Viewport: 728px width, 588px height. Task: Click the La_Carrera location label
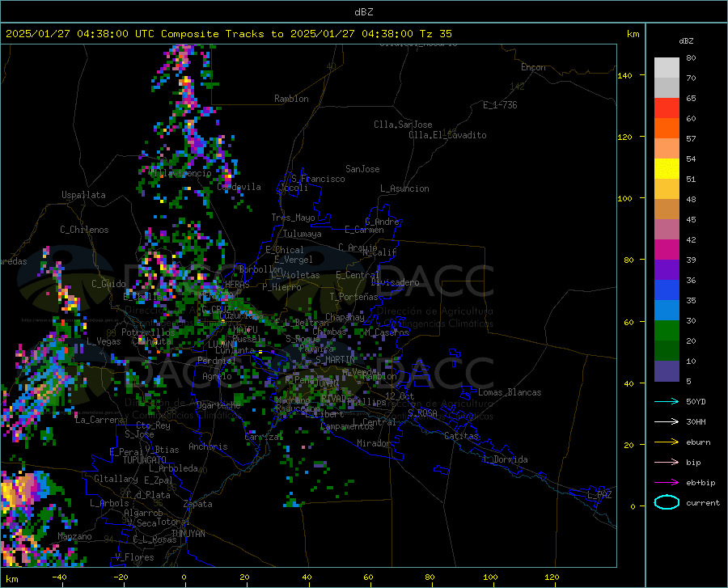99,420
